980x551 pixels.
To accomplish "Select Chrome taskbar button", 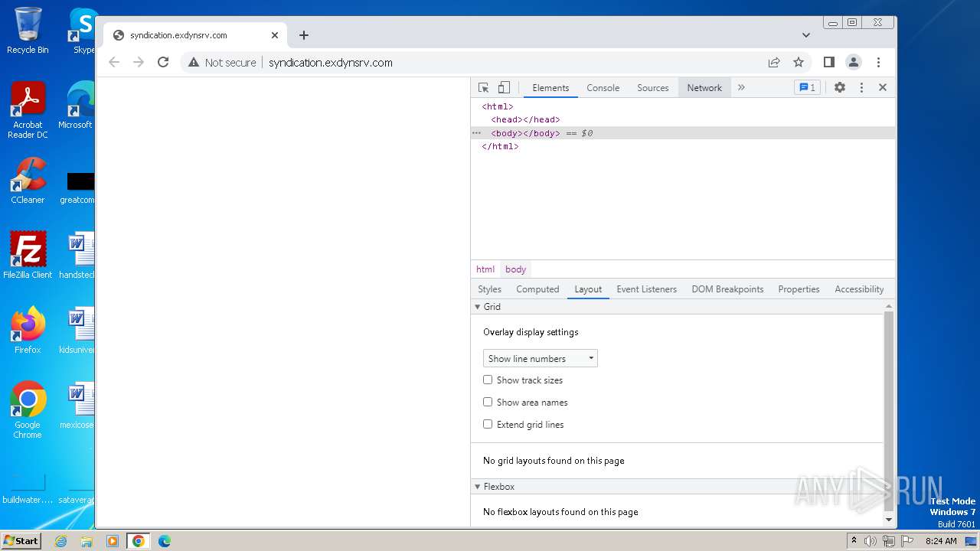I will pyautogui.click(x=139, y=541).
